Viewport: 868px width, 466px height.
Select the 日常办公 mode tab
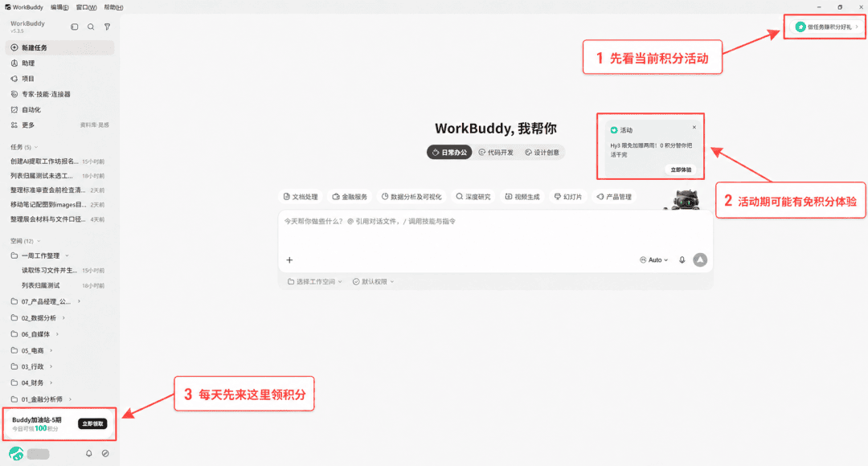coord(449,152)
